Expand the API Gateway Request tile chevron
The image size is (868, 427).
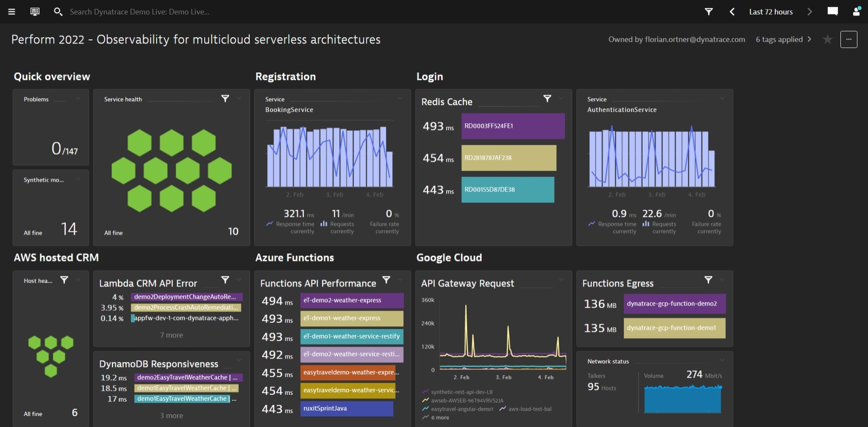point(561,279)
